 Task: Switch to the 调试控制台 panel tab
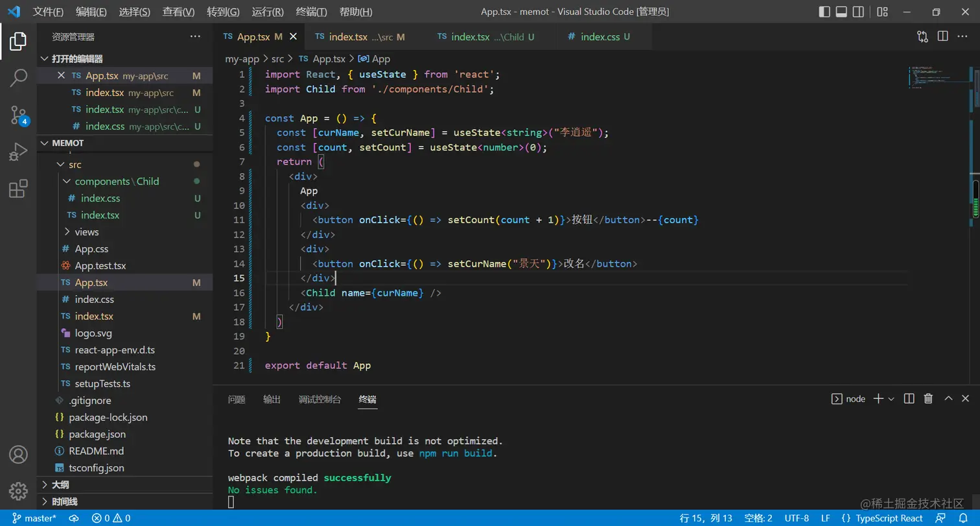click(x=320, y=399)
